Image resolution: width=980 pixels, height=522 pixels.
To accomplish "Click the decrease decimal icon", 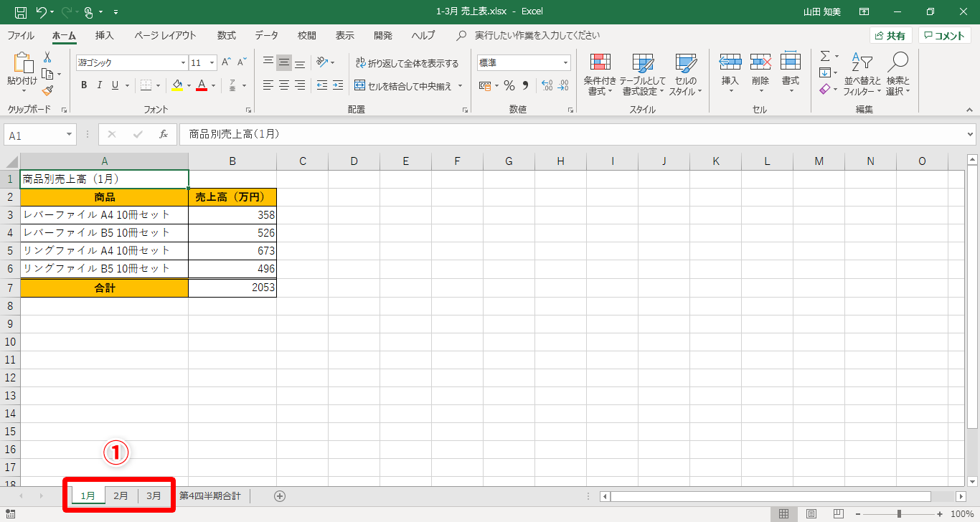I will coord(563,85).
